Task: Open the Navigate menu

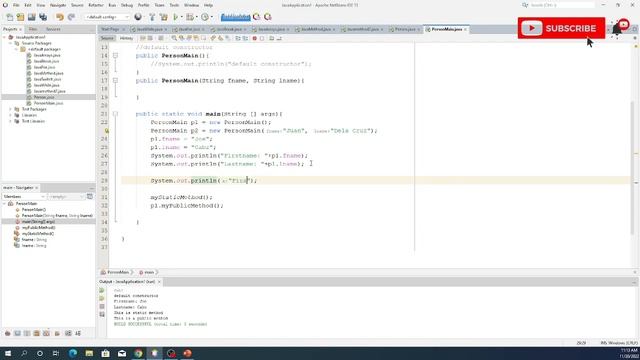Action: pos(58,5)
